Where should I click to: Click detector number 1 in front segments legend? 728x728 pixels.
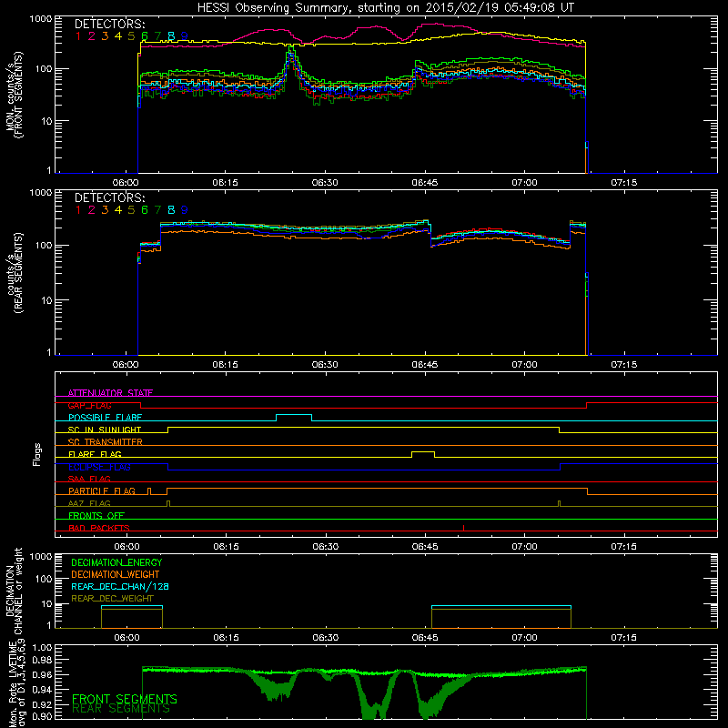78,36
